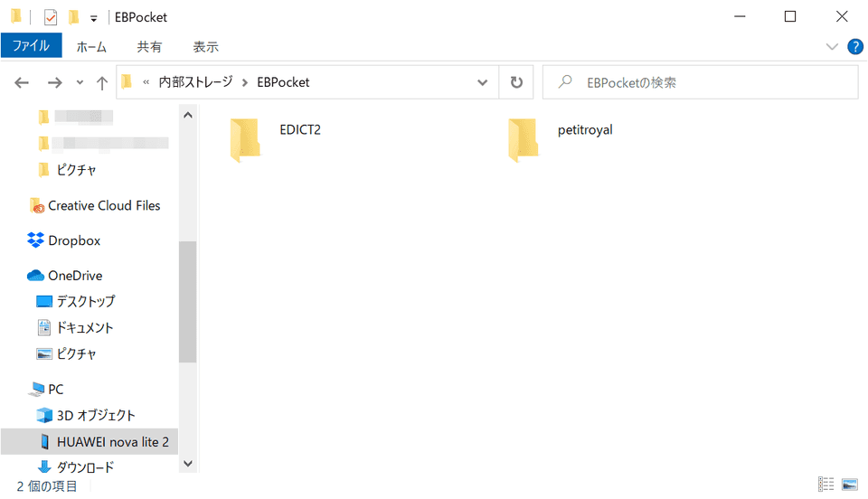Expand the ribbon with the chevron
The width and height of the screenshot is (868, 499).
[832, 46]
